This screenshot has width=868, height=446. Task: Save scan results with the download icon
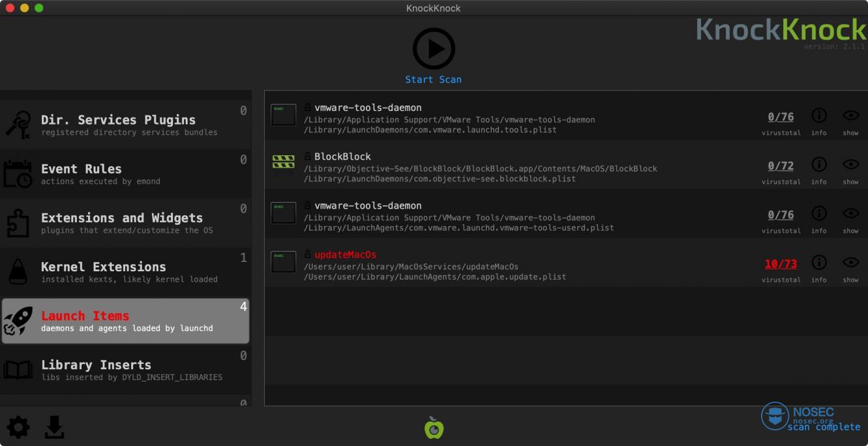click(x=54, y=428)
